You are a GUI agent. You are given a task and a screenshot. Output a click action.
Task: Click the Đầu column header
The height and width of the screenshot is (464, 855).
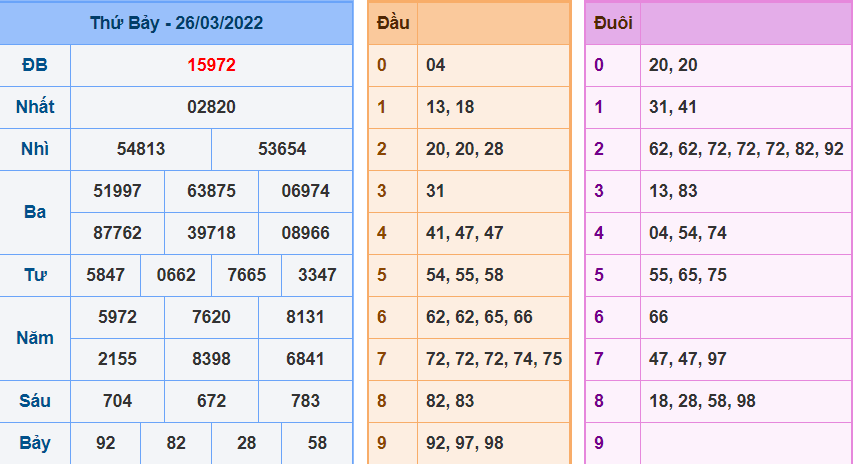[393, 23]
